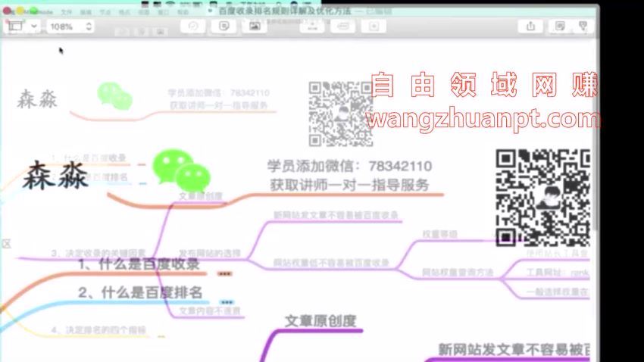Click text 学员添加微信: 78342110
The width and height of the screenshot is (644, 362).
(349, 166)
